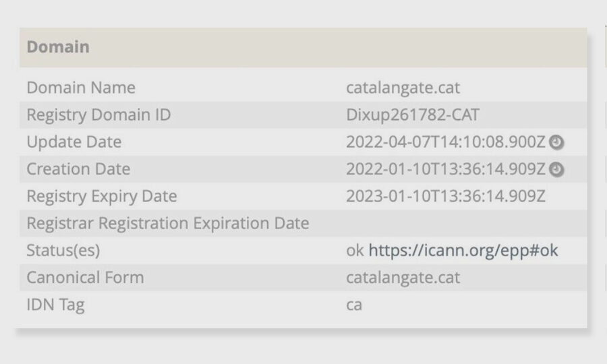Click the Creation Date label

(78, 169)
